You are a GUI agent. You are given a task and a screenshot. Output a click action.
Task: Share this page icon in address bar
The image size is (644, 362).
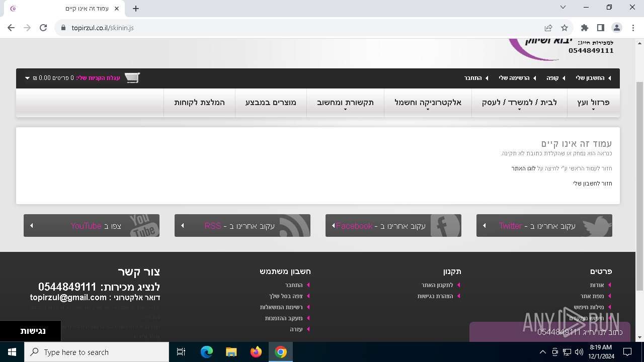pyautogui.click(x=548, y=28)
